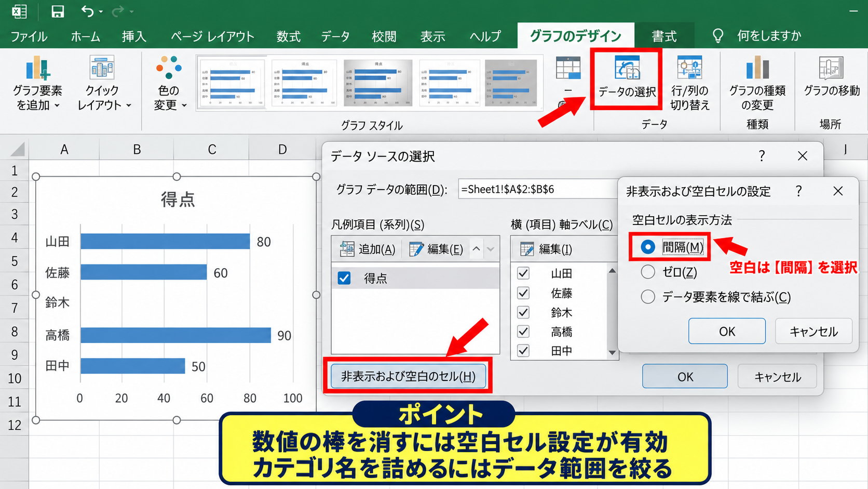Select the 間隔(M) radio button
868x489 pixels.
[648, 247]
